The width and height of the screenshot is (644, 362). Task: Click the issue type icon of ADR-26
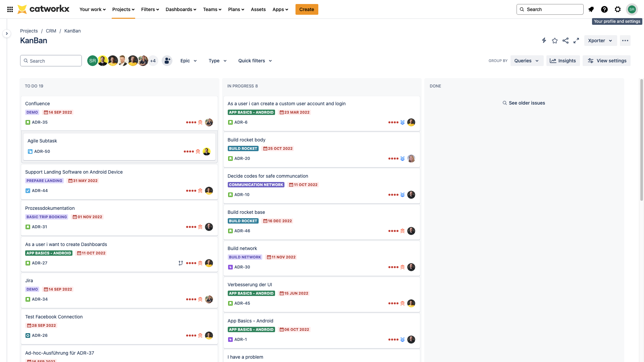(28, 336)
